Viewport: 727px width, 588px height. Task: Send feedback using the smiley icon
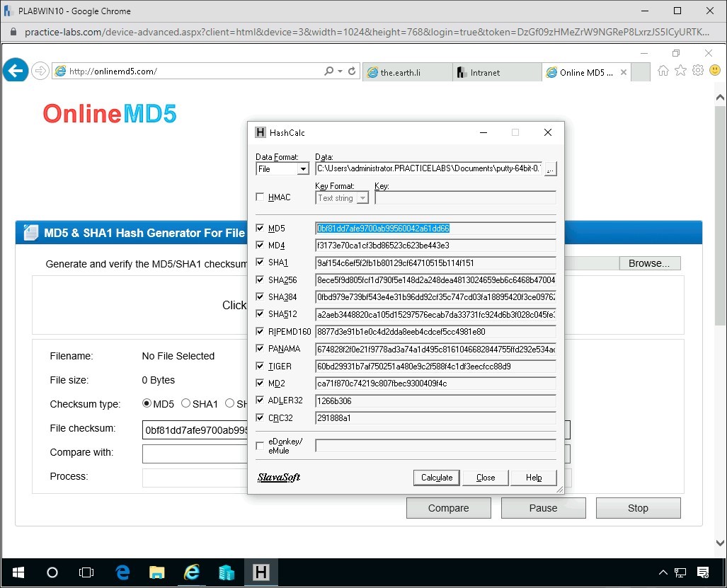click(x=714, y=70)
